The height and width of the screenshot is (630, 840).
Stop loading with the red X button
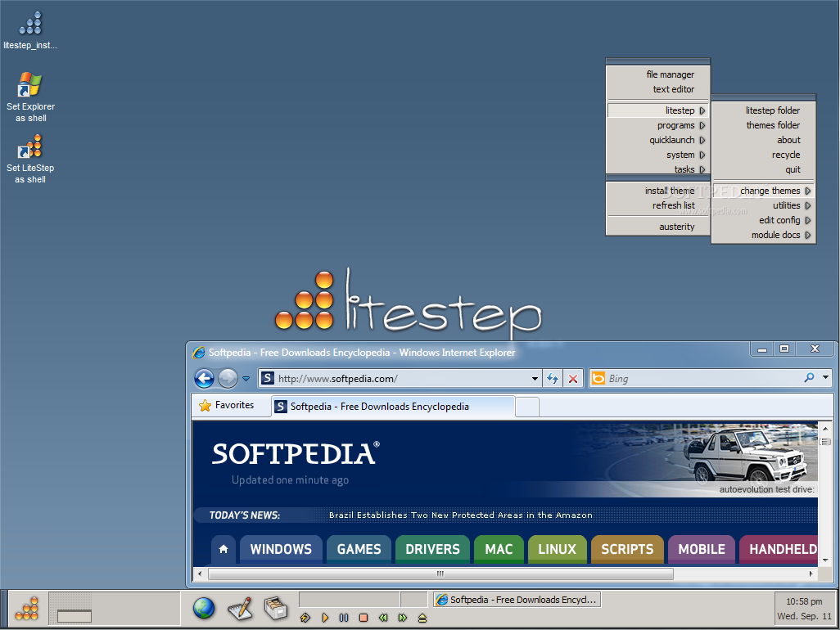[x=572, y=379]
